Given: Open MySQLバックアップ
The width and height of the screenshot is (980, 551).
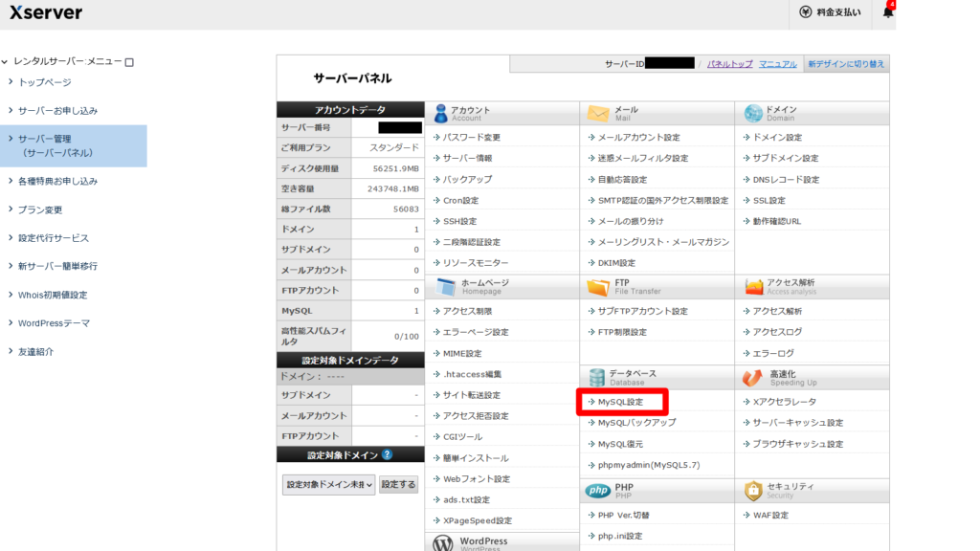Looking at the screenshot, I should coord(636,423).
